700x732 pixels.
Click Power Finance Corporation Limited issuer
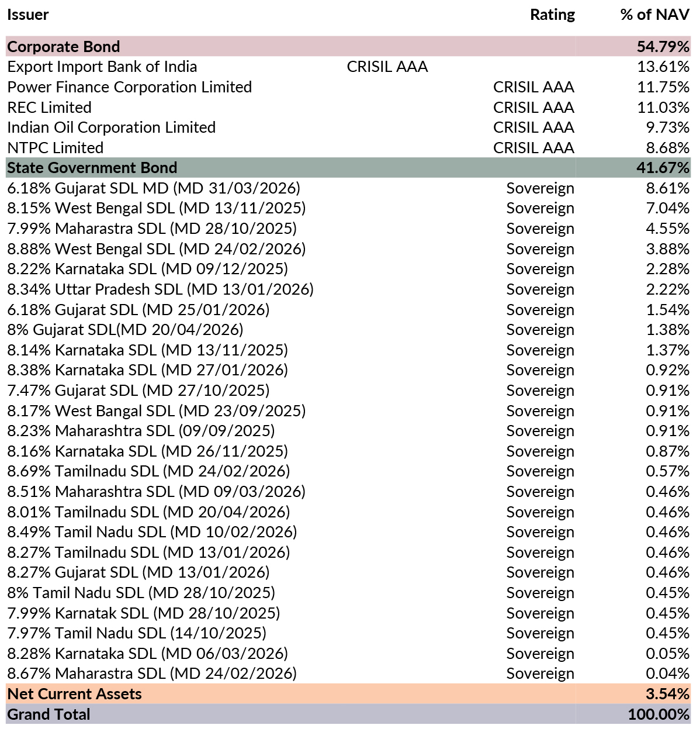pos(129,87)
